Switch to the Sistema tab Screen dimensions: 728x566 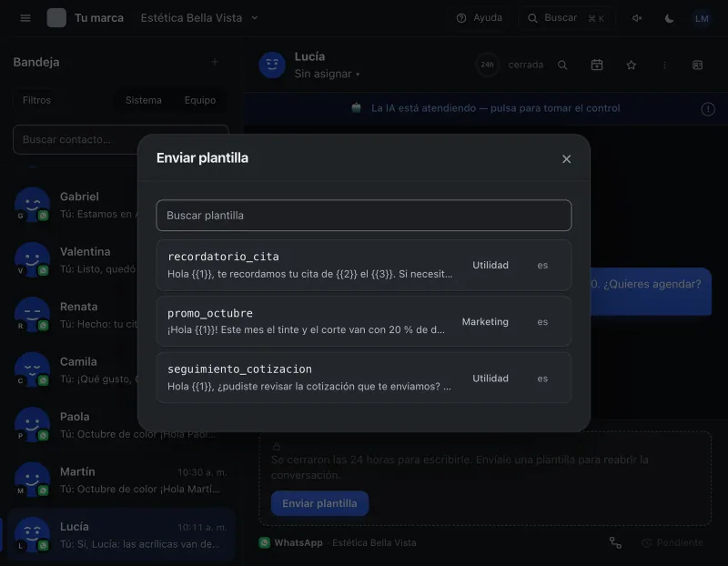(144, 100)
